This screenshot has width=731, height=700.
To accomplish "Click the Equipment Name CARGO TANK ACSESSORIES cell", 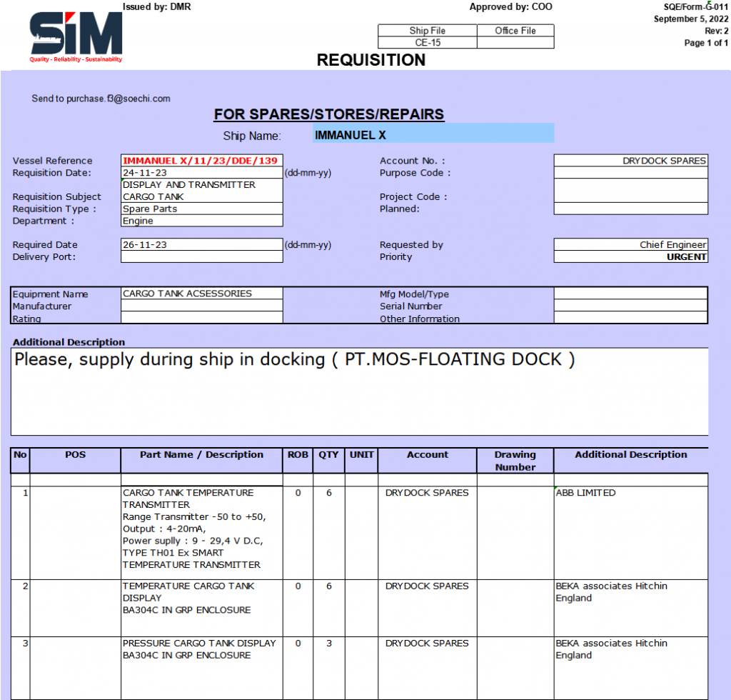I will tap(202, 294).
